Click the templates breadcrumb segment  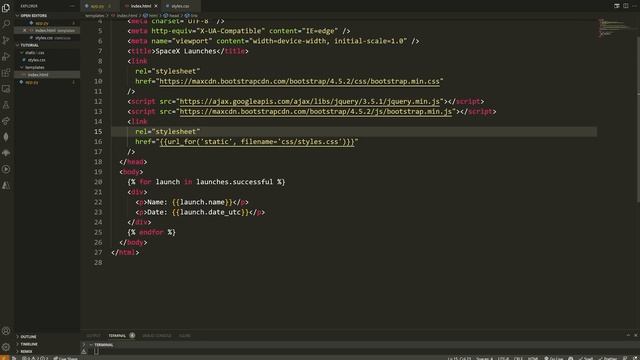coord(94,16)
